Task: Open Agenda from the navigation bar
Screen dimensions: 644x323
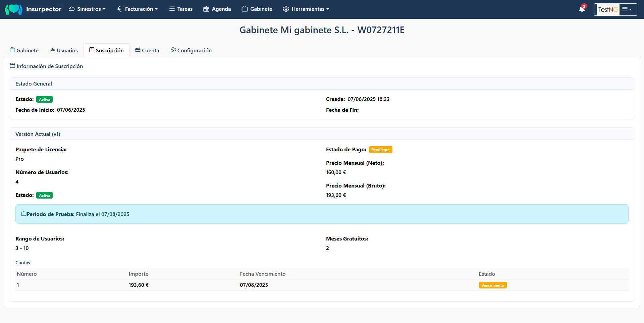Action: click(x=221, y=9)
